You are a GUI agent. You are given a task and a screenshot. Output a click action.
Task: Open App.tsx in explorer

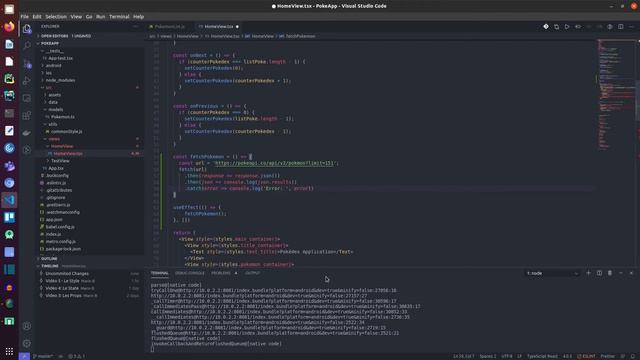click(x=56, y=168)
